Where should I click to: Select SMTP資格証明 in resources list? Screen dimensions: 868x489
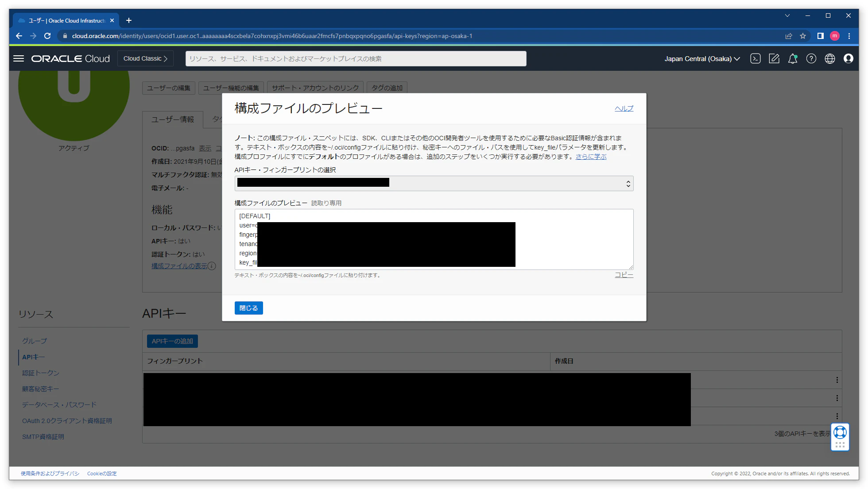tap(43, 437)
